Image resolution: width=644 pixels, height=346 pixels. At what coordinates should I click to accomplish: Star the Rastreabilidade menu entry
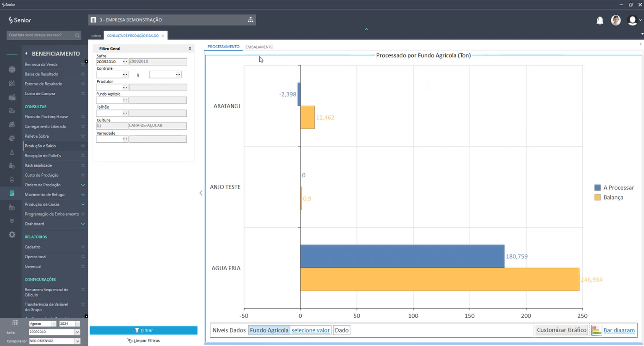pyautogui.click(x=83, y=165)
